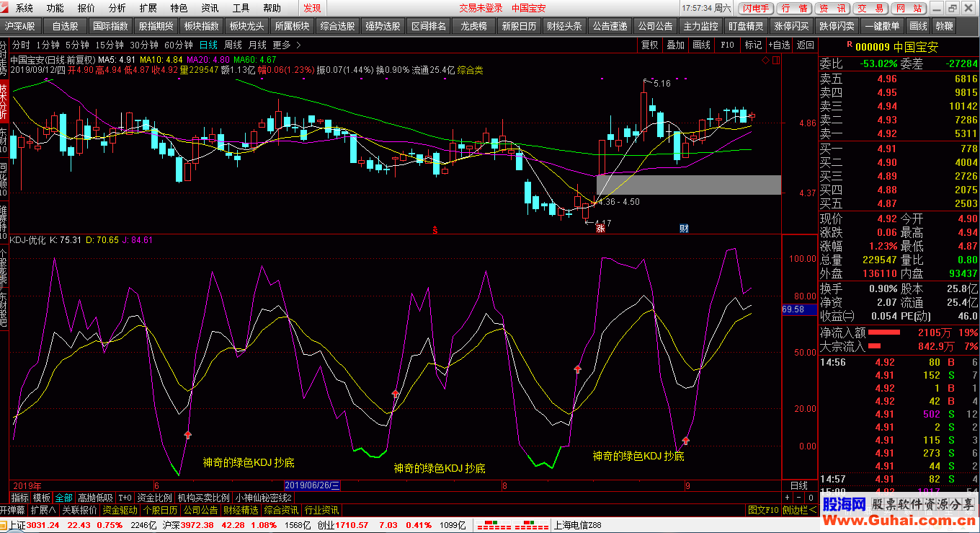Select 沪深A股 toolbar button
The width and height of the screenshot is (980, 533).
[21, 26]
